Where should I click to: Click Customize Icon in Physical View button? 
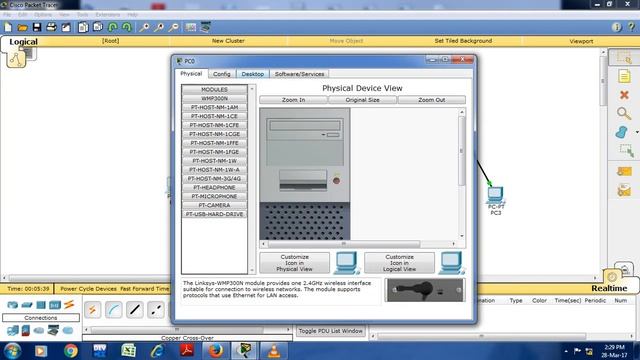[x=294, y=263]
